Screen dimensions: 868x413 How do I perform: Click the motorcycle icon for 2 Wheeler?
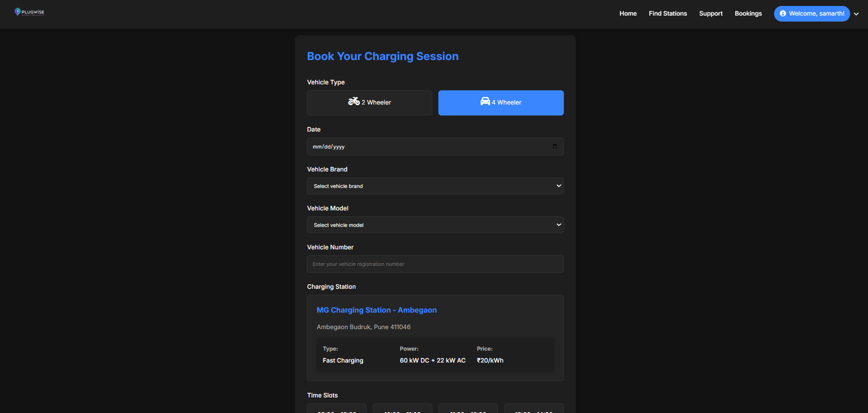point(354,102)
